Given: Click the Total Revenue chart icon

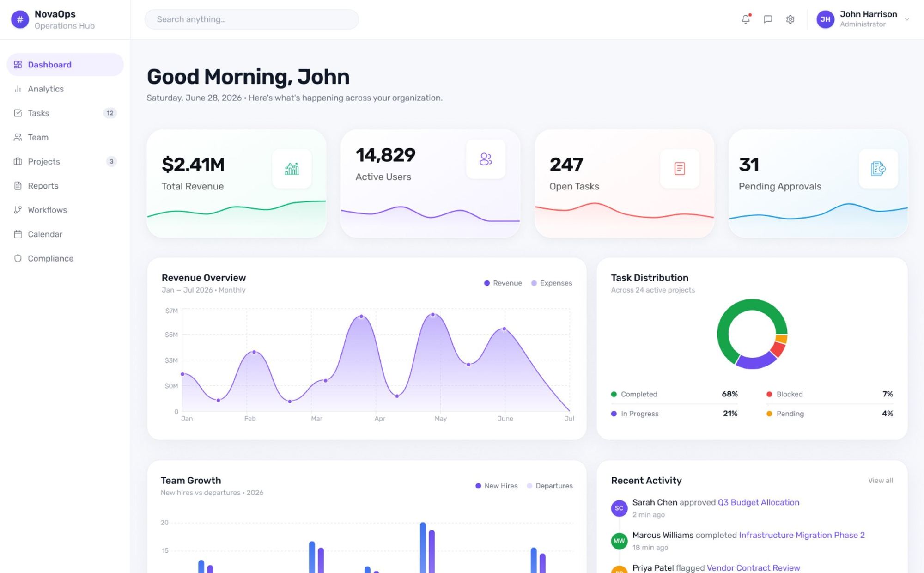Looking at the screenshot, I should point(292,169).
